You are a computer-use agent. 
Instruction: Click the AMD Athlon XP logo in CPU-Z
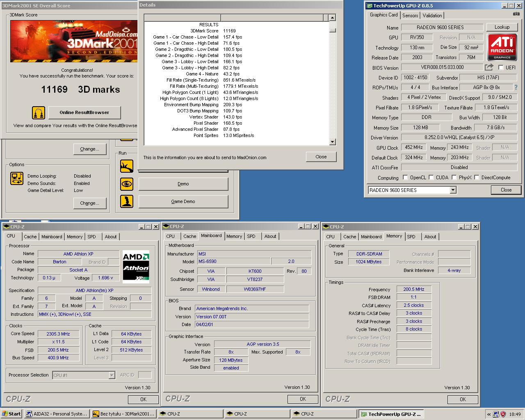tap(136, 266)
